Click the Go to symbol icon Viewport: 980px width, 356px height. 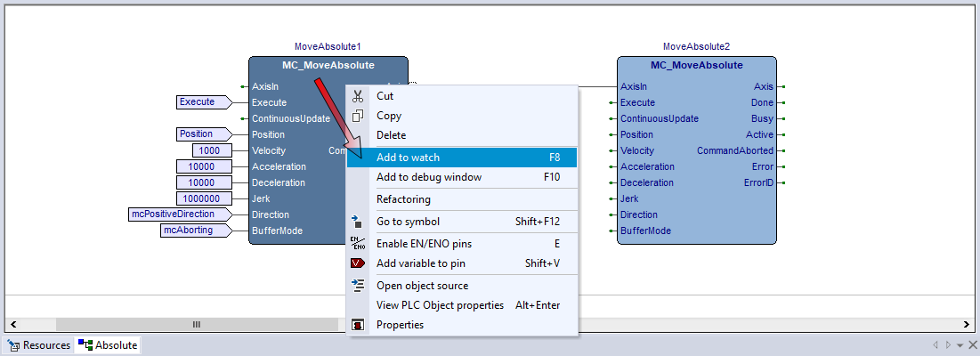tap(358, 222)
